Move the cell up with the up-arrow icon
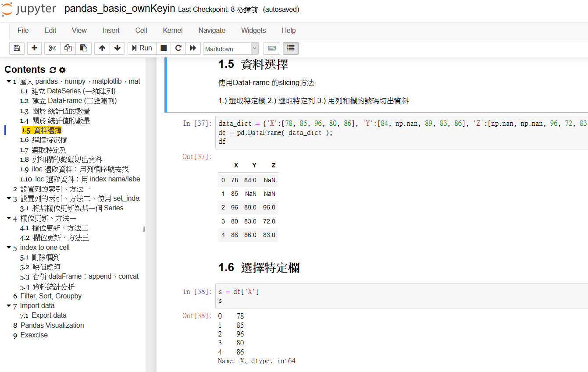Image resolution: width=588 pixels, height=372 pixels. pyautogui.click(x=101, y=48)
